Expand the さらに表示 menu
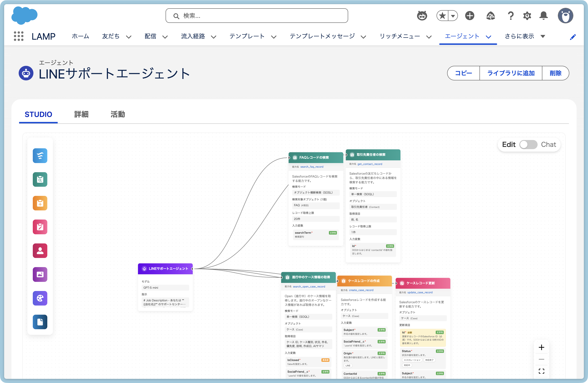This screenshot has width=588, height=383. (524, 36)
